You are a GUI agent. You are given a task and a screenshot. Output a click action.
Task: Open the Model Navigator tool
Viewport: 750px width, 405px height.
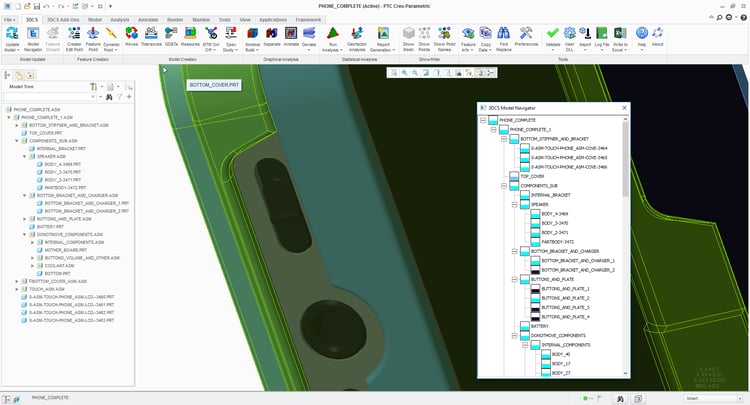click(33, 39)
